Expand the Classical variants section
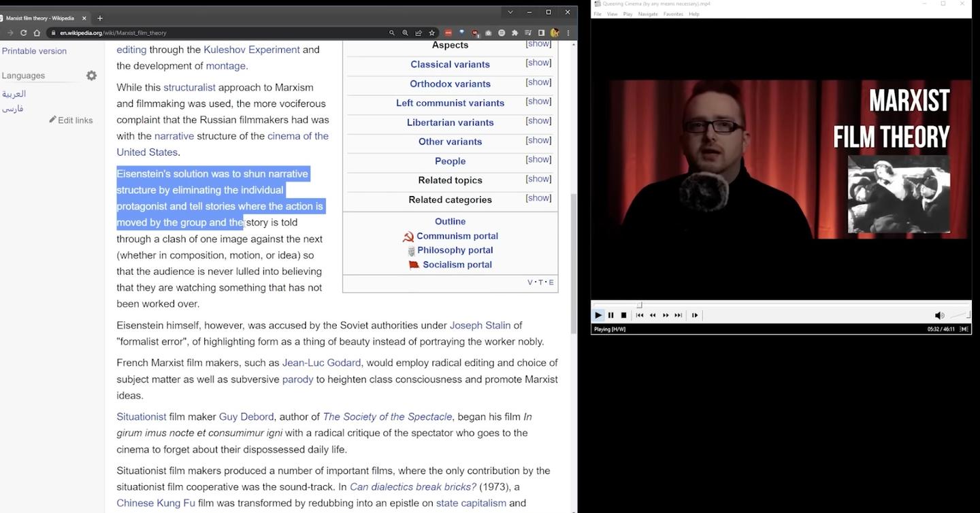Viewport: 980px width, 513px height. [x=538, y=63]
